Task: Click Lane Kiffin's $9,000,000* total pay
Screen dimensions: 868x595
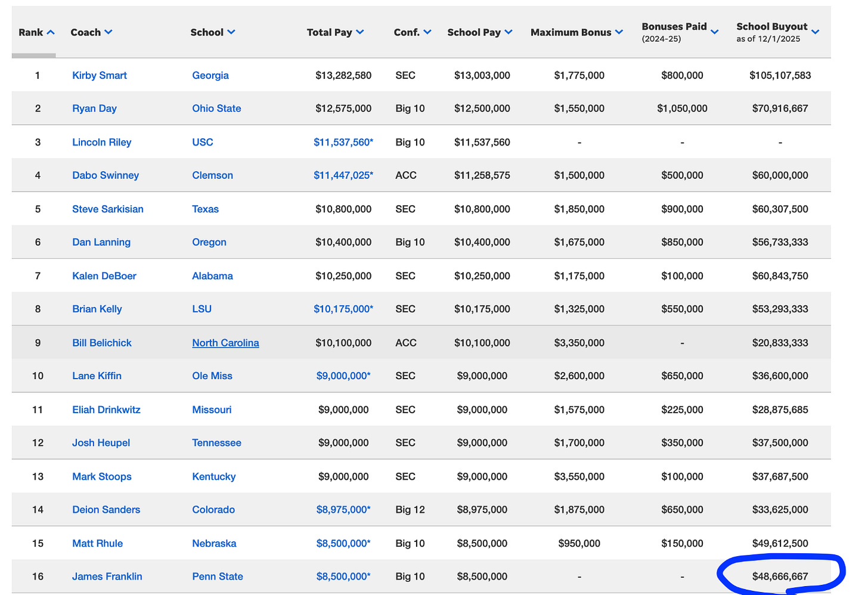Action: (x=343, y=376)
